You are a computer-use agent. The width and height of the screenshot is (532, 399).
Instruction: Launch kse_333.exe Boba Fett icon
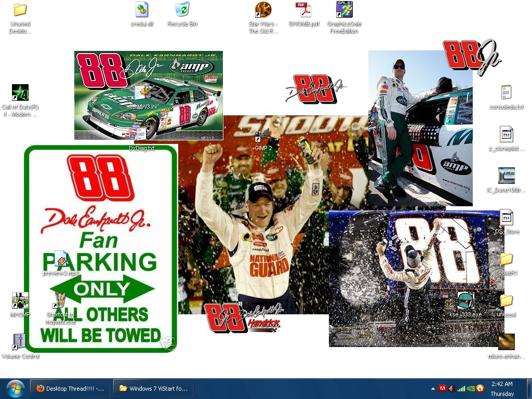(465, 300)
